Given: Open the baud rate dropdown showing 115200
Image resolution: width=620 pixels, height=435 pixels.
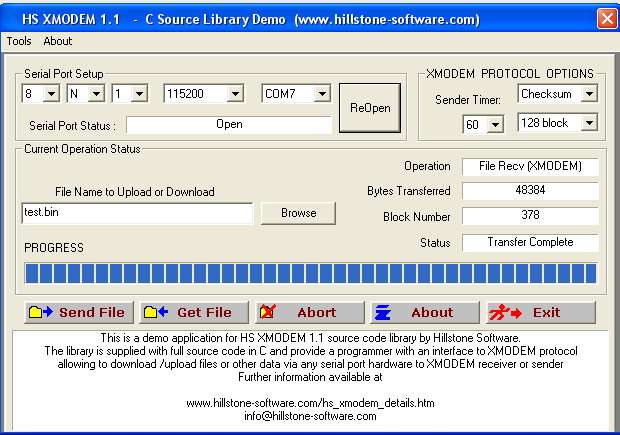Looking at the screenshot, I should tap(236, 94).
